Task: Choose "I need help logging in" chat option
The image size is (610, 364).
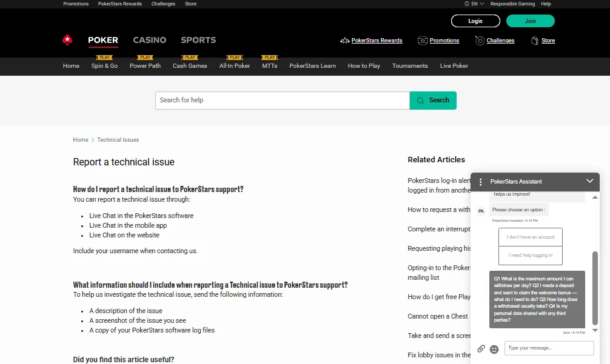Action: pos(530,255)
